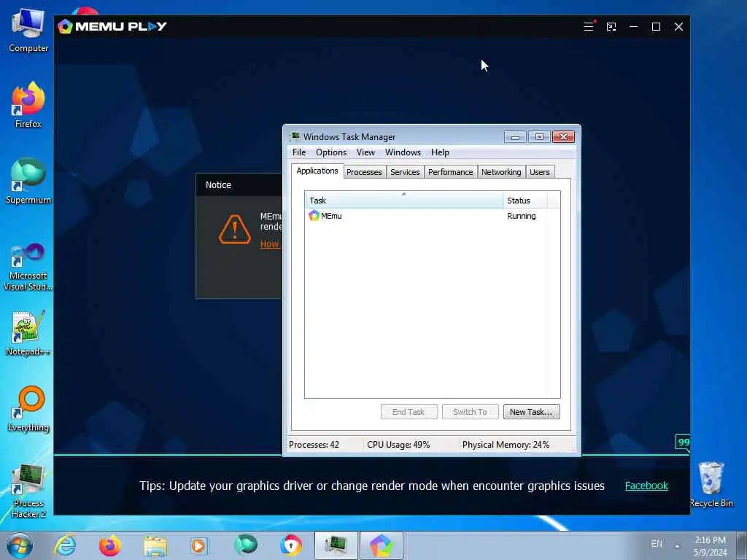Close the Windows Task Manager window
The image size is (747, 560).
coord(564,137)
